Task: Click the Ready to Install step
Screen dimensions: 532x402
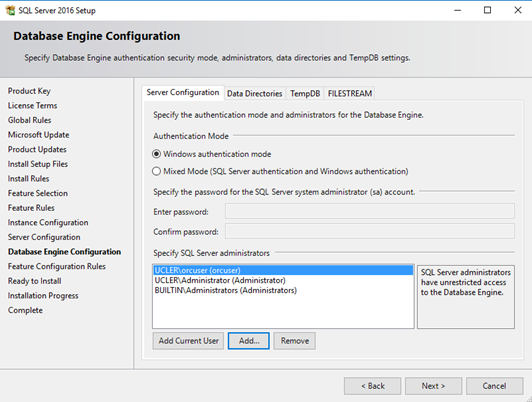Action: [35, 281]
